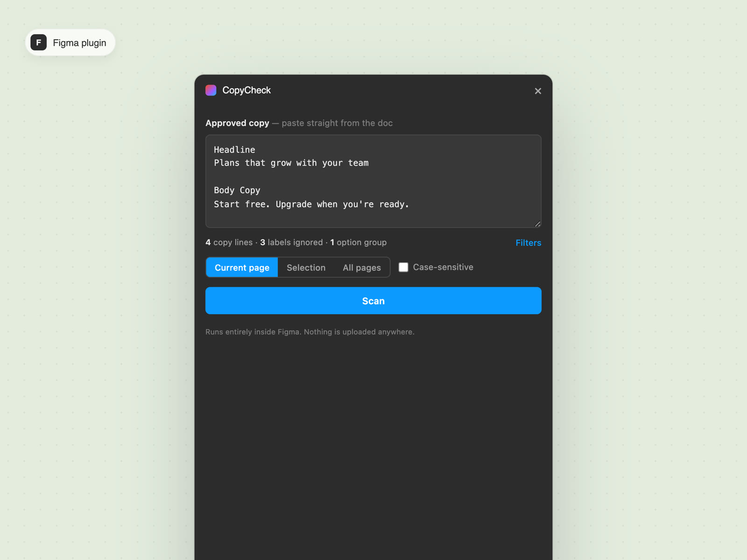This screenshot has height=560, width=747.
Task: Focus the Approved copy text area
Action: tap(373, 181)
